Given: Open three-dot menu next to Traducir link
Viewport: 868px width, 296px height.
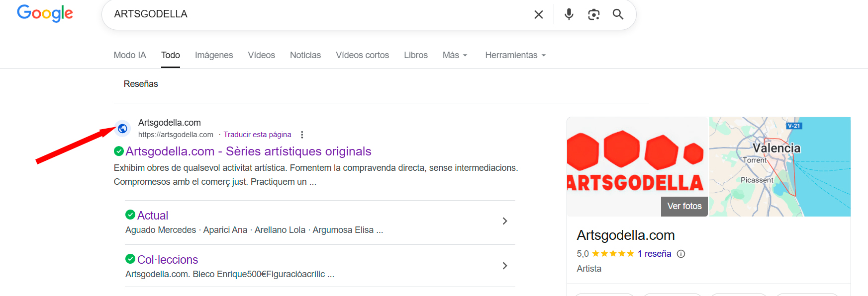Looking at the screenshot, I should tap(302, 135).
